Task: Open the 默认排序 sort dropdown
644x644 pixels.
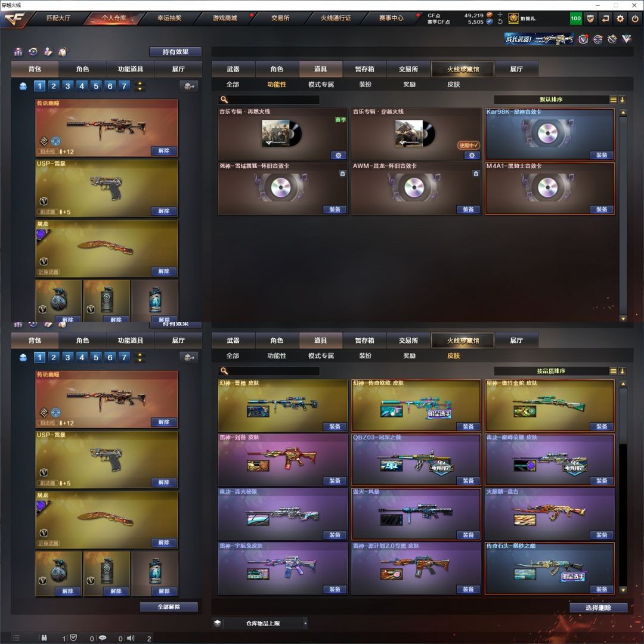Action: [551, 100]
